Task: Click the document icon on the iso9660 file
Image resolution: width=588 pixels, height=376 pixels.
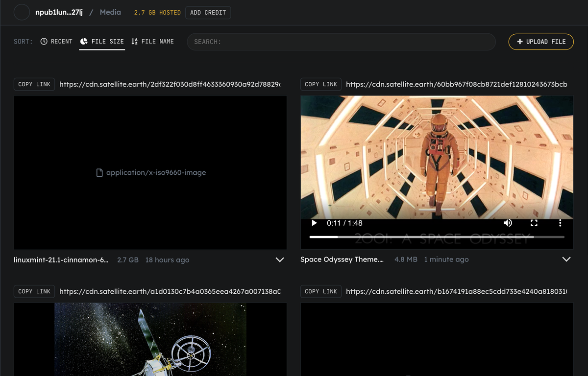Action: click(x=99, y=172)
